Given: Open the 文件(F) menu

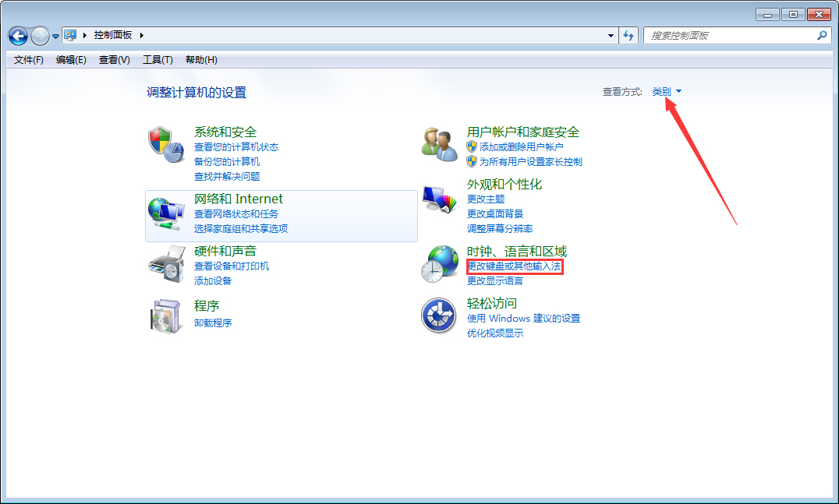Looking at the screenshot, I should click(x=29, y=59).
